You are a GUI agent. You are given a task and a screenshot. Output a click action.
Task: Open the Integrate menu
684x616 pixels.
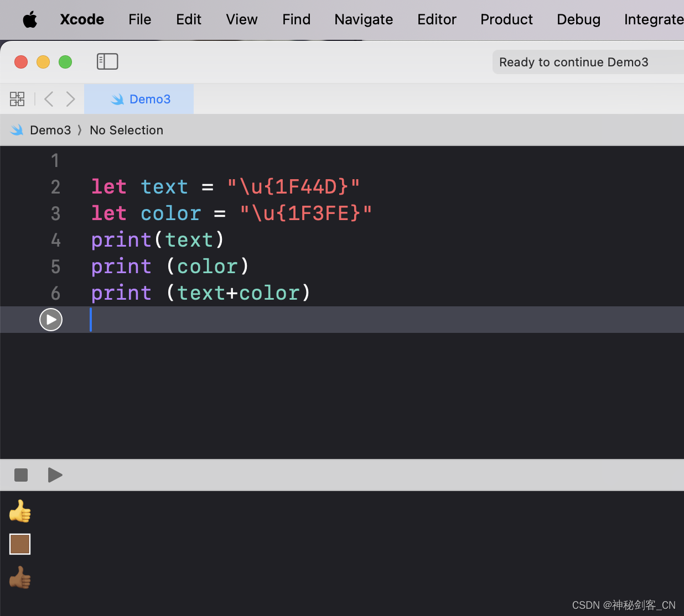[x=654, y=20]
